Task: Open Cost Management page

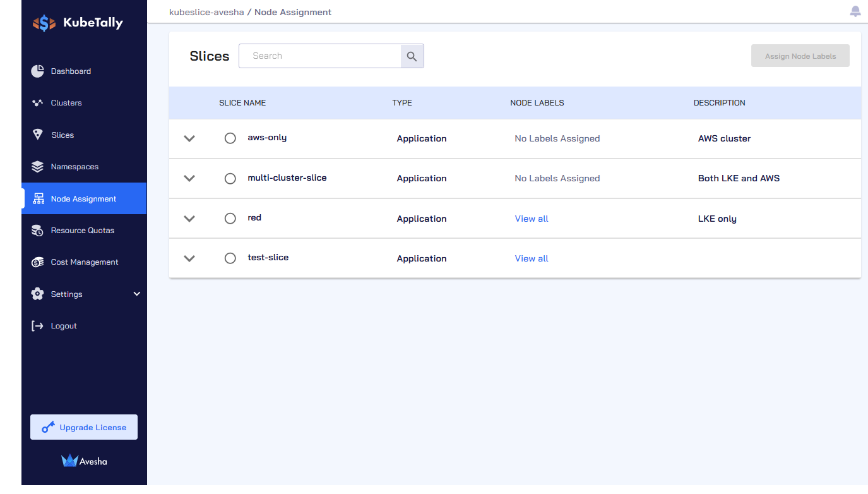Action: click(x=84, y=262)
